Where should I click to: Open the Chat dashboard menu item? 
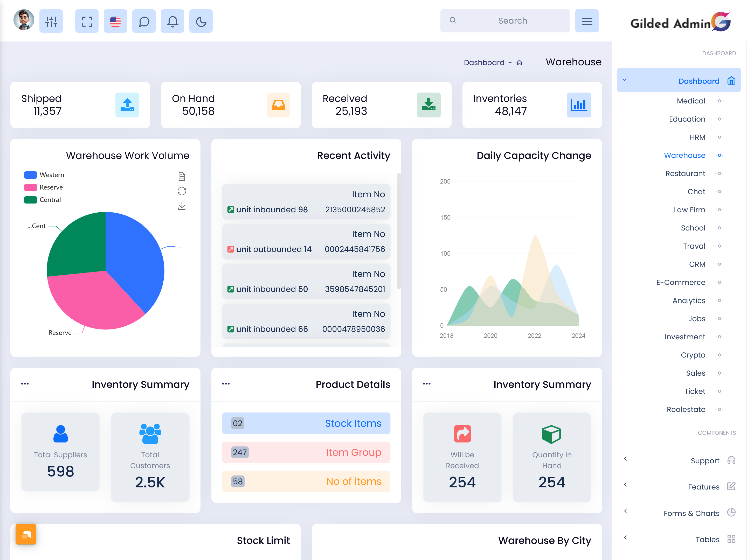pyautogui.click(x=696, y=192)
